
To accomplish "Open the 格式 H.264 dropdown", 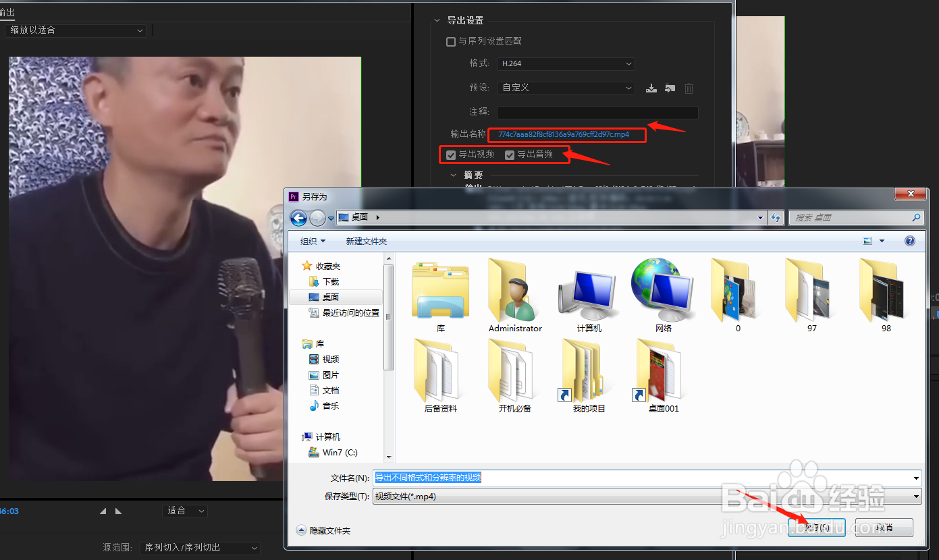I will click(x=566, y=63).
